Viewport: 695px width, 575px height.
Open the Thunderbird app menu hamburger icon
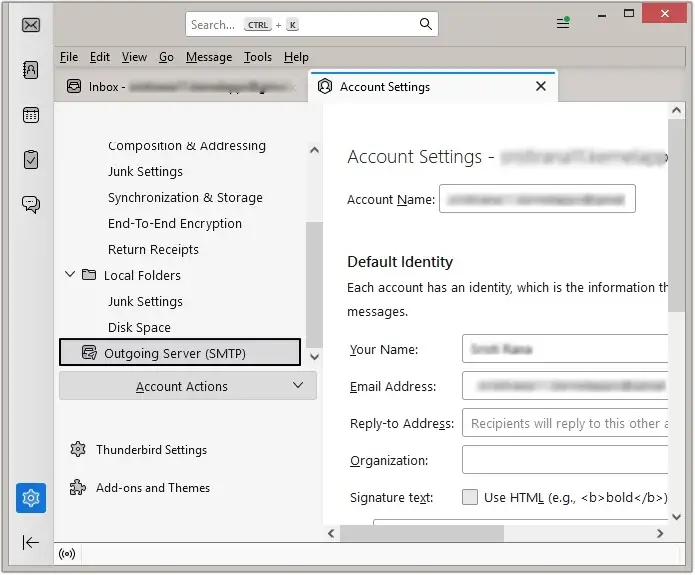click(x=563, y=23)
